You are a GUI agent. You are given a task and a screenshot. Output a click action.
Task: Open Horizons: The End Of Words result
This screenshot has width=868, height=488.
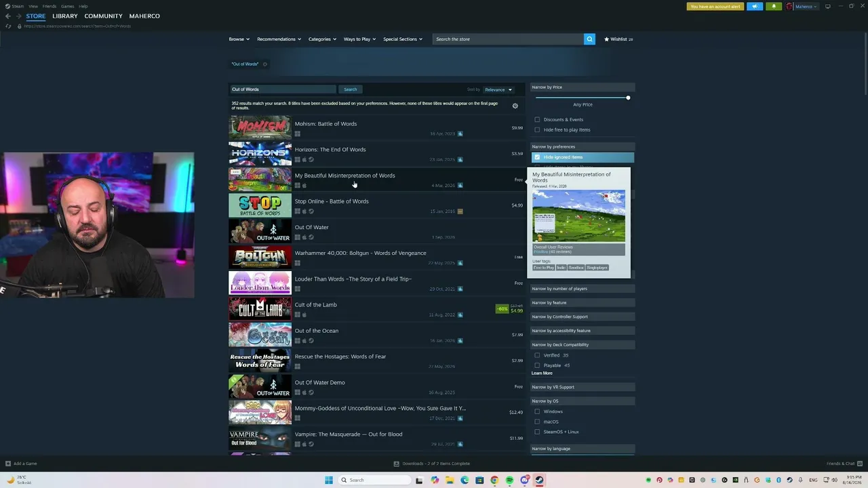(376, 154)
